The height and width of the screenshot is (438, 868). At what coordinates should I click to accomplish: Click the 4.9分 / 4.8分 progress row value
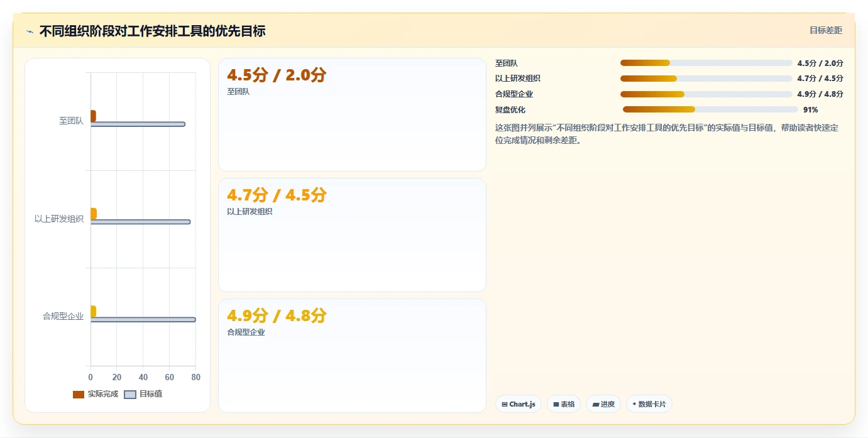[820, 94]
